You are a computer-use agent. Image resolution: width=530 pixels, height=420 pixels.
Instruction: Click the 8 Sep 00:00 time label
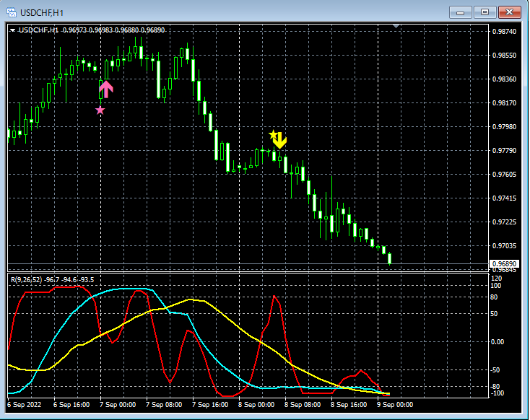pos(256,405)
